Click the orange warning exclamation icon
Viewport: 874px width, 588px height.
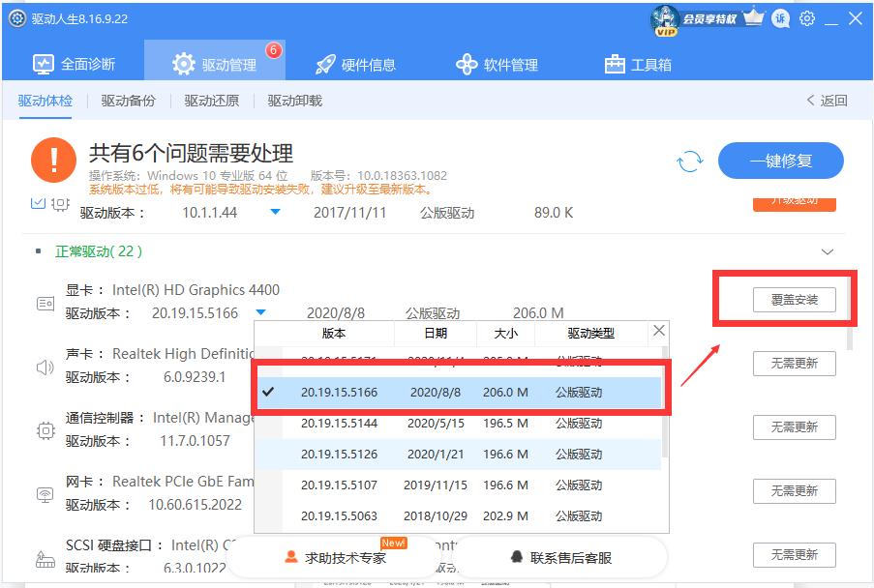(53, 161)
